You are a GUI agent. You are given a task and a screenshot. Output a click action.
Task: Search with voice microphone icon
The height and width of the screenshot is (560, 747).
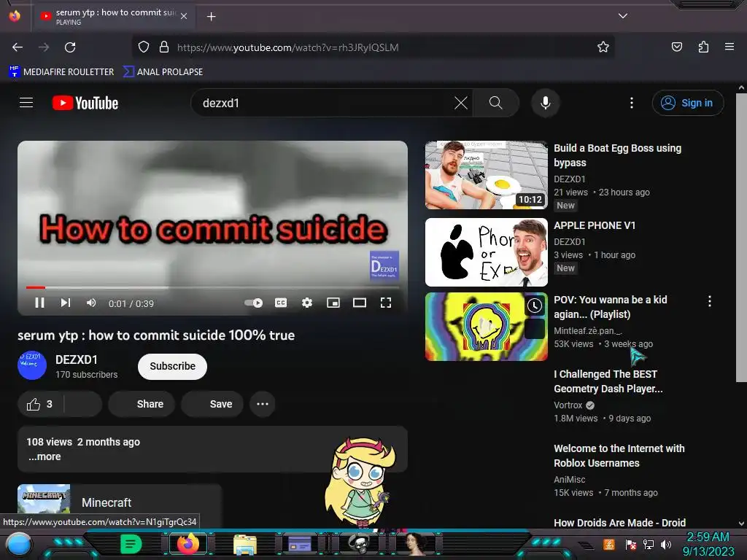546,103
